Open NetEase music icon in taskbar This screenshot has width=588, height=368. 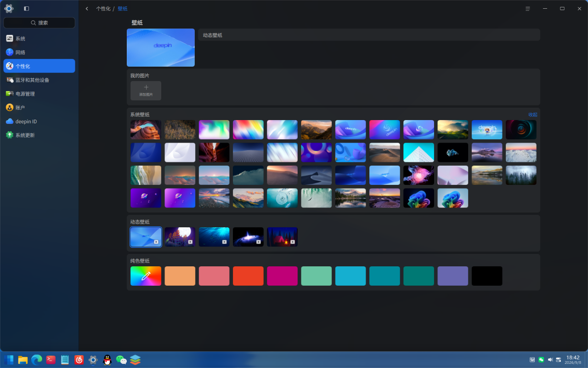[79, 360]
